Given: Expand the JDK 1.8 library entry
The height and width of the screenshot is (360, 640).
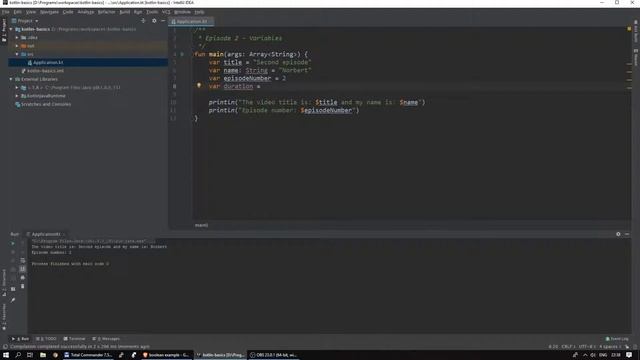Looking at the screenshot, I should point(17,87).
